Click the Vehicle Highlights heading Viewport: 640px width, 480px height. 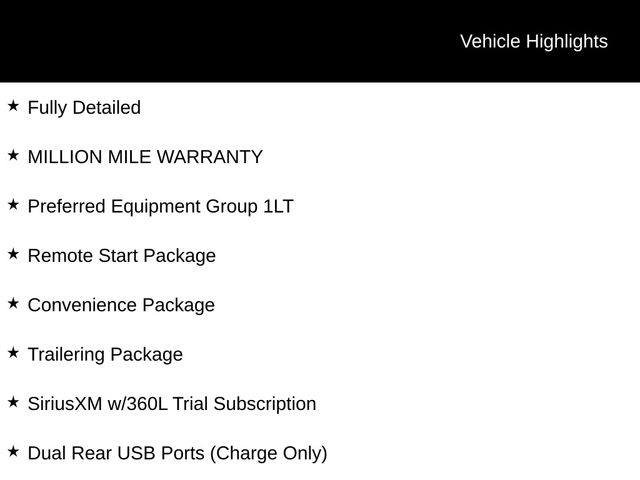point(533,41)
